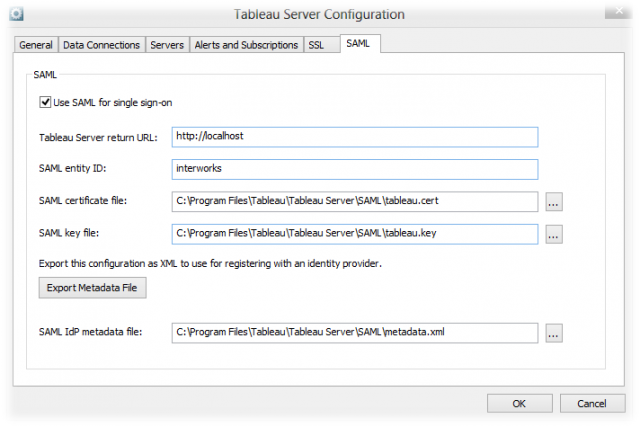
Task: Confirm settings with OK button
Action: 519,403
